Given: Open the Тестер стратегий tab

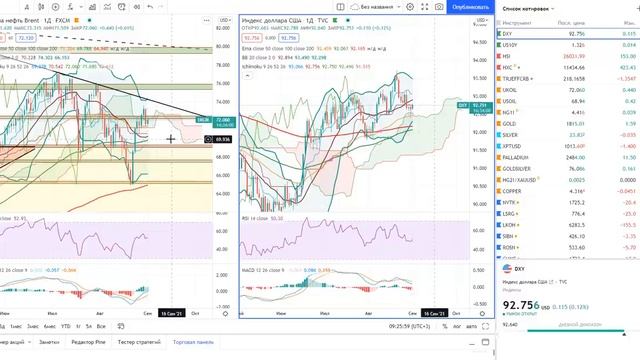Looking at the screenshot, I should (x=139, y=342).
